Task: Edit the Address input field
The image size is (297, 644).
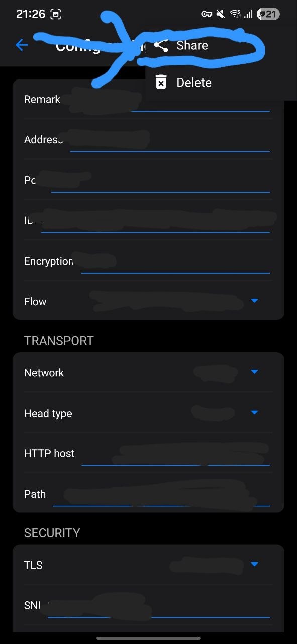Action: click(169, 140)
